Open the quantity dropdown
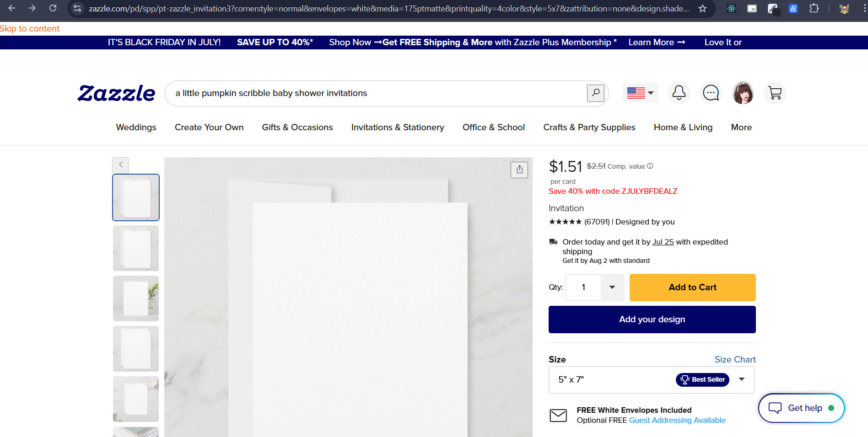This screenshot has height=437, width=868. 612,287
